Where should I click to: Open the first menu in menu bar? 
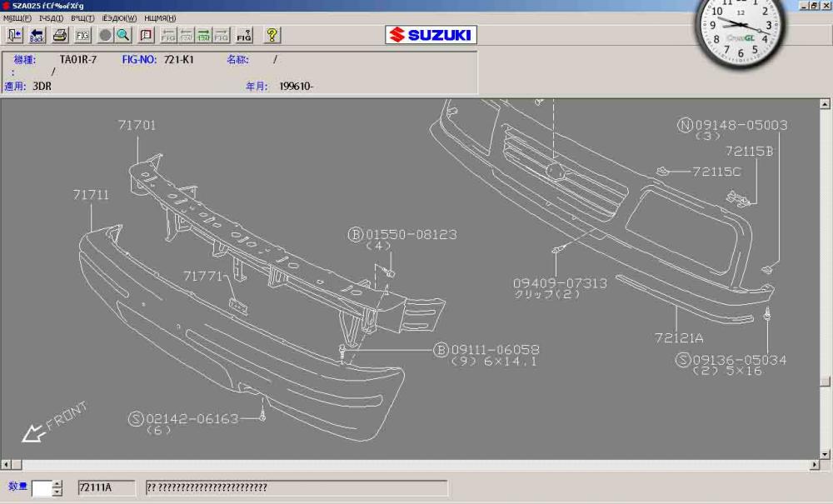(x=17, y=18)
